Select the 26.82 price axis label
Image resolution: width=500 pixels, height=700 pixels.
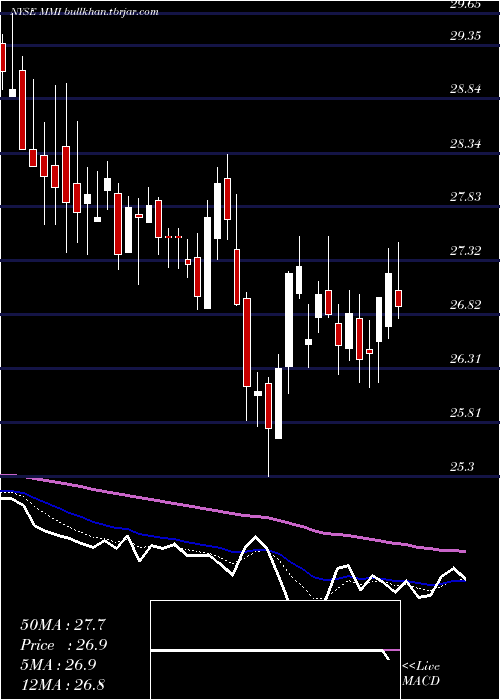465,305
